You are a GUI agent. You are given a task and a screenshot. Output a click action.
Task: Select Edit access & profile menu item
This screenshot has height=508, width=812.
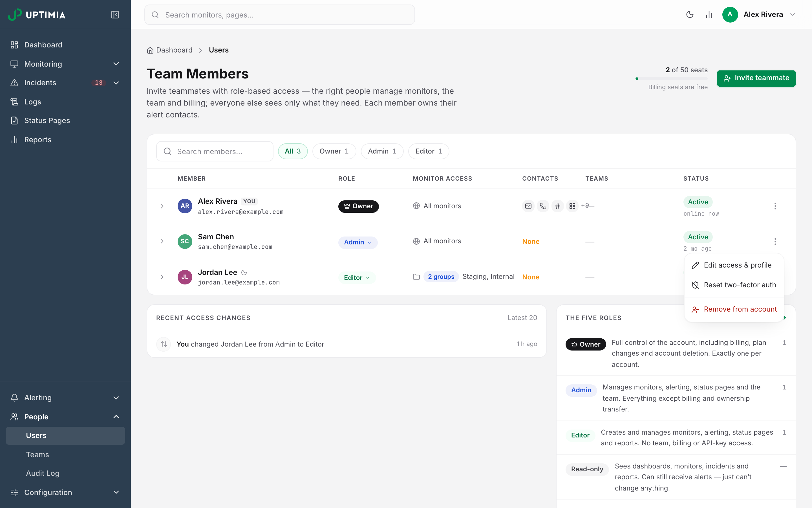[734, 265]
